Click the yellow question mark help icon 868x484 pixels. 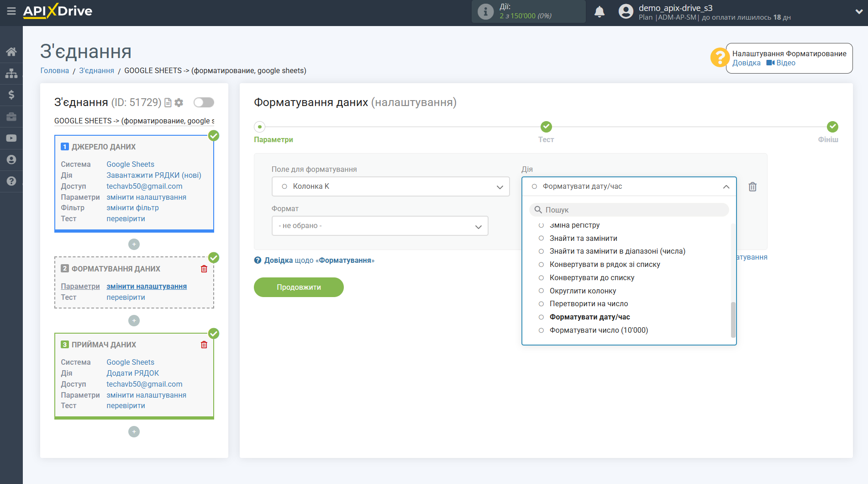[x=720, y=58]
